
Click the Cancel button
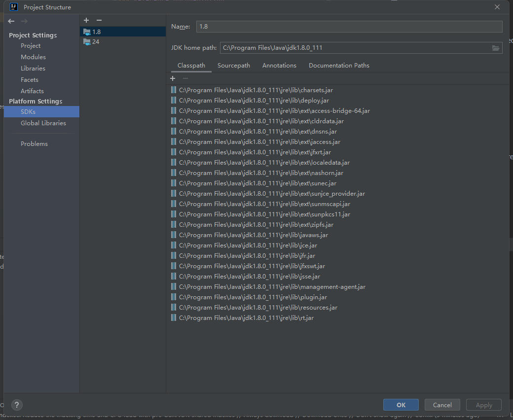tap(442, 404)
